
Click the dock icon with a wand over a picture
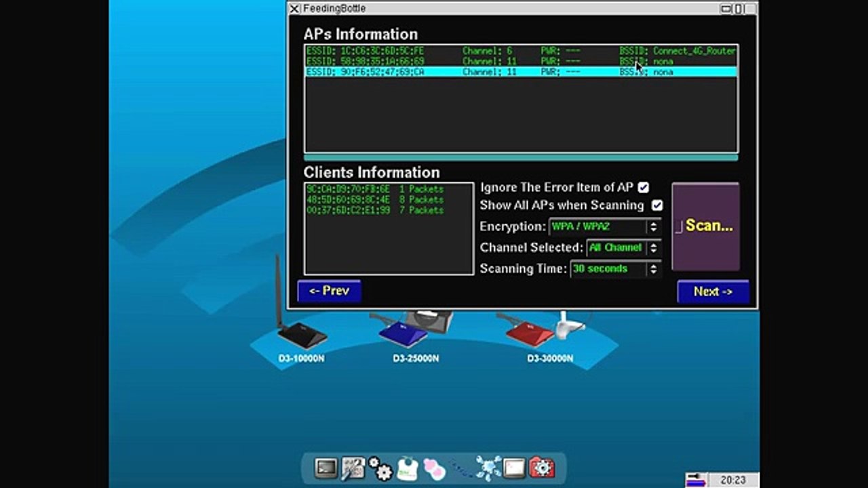click(353, 468)
